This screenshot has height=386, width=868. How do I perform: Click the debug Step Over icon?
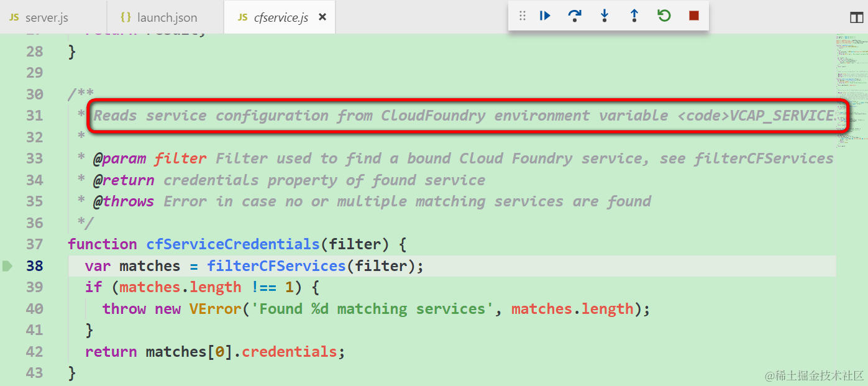[x=575, y=16]
